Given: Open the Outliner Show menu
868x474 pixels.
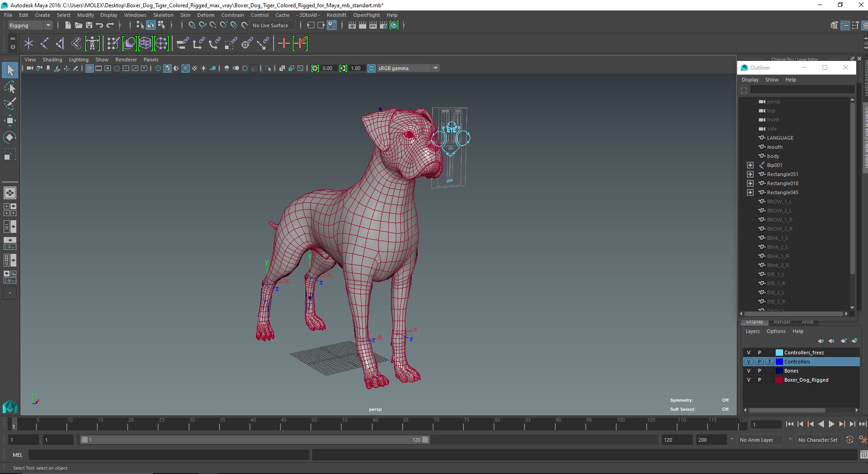Looking at the screenshot, I should tap(772, 80).
